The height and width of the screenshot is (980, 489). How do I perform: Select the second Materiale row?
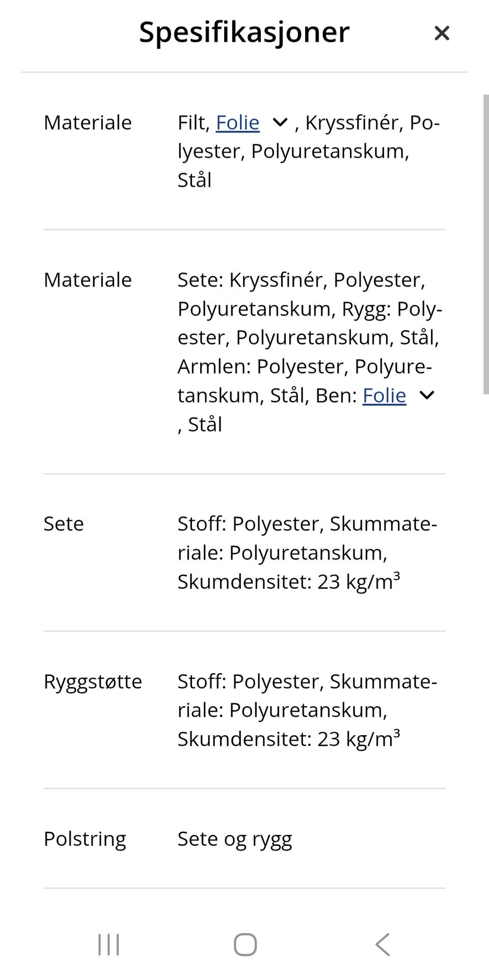[x=88, y=279]
